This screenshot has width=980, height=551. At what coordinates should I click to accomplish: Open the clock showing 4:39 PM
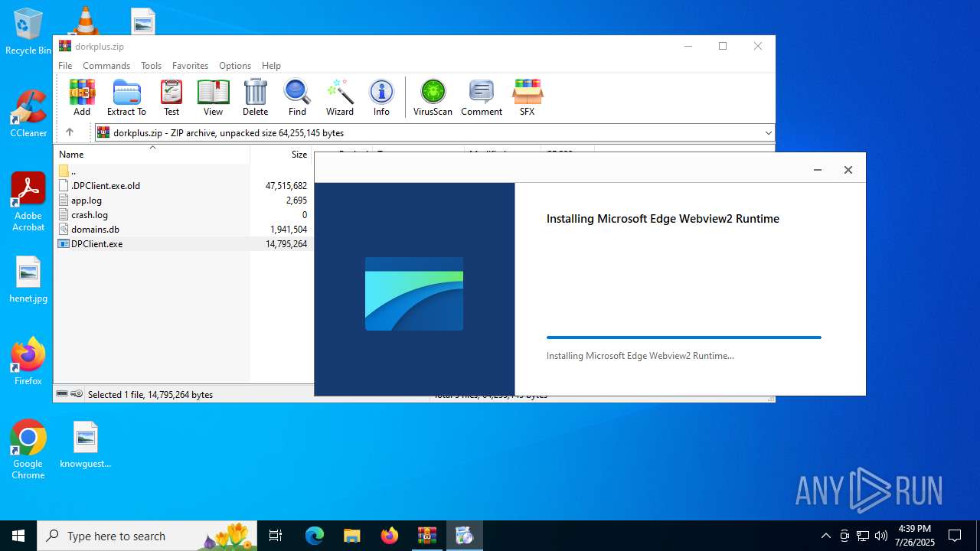pyautogui.click(x=915, y=536)
